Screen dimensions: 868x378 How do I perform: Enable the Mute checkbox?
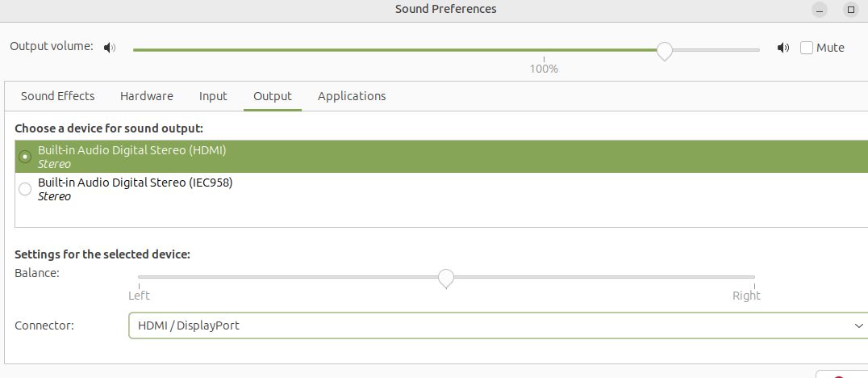coord(807,48)
